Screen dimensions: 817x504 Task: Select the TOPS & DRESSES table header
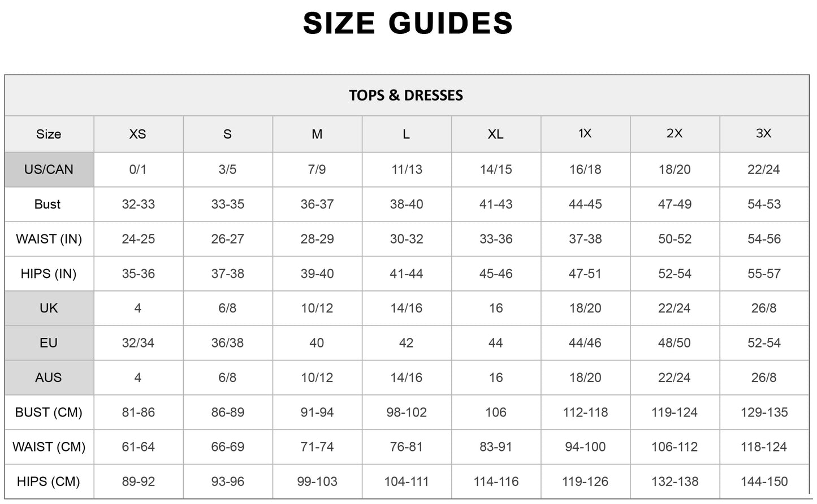coord(406,95)
